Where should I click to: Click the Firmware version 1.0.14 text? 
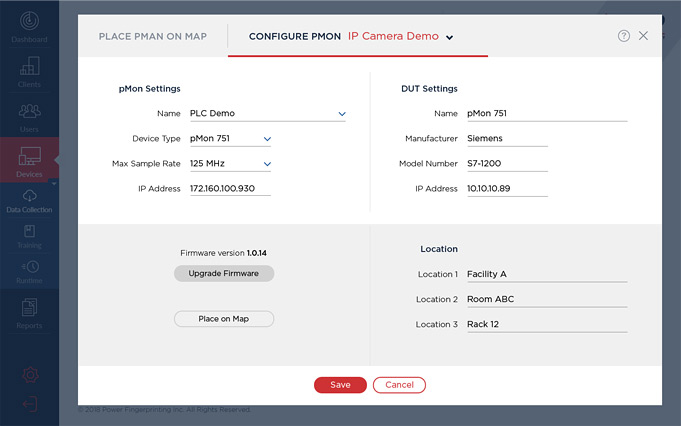point(223,253)
